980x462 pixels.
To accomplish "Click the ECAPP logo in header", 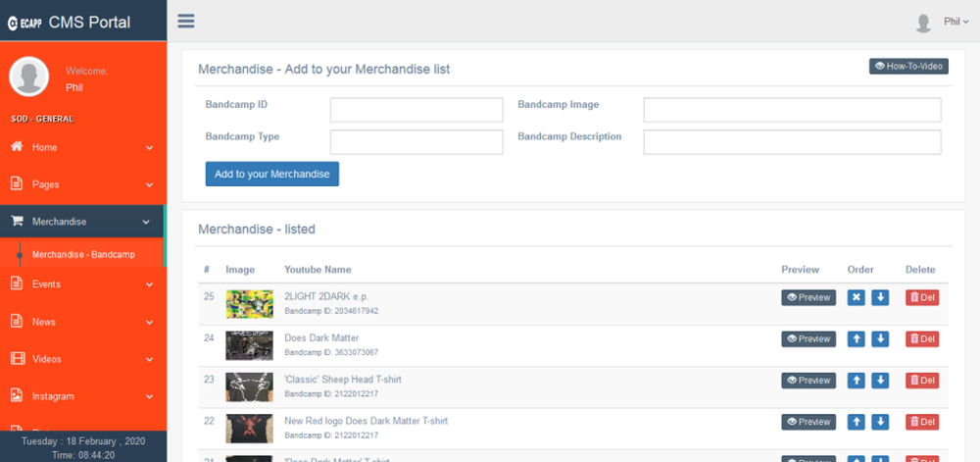I will (25, 24).
